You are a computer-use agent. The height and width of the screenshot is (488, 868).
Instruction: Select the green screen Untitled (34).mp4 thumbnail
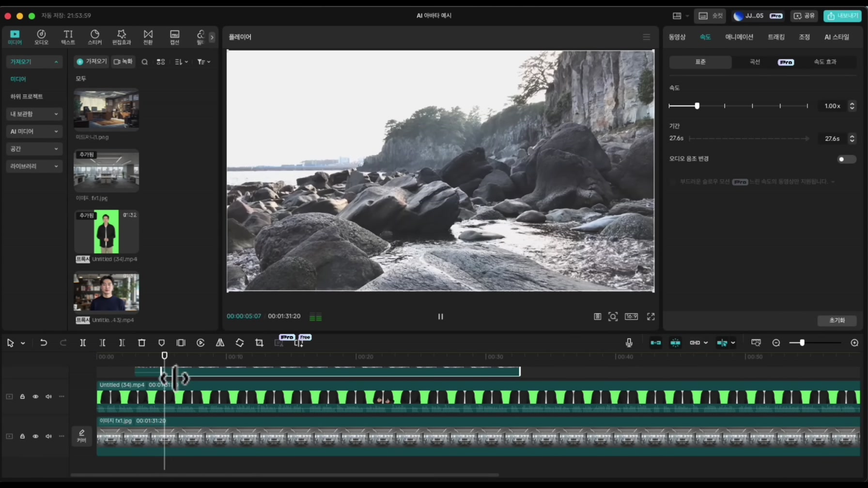coord(106,232)
